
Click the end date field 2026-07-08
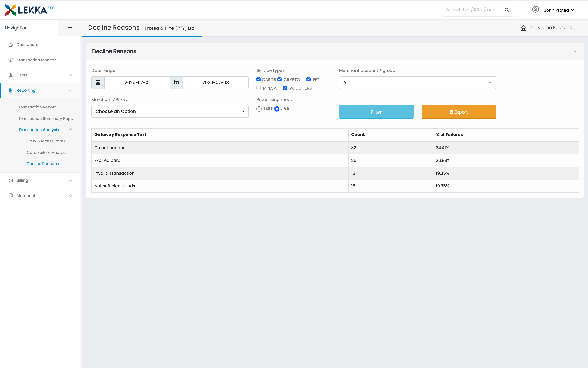pyautogui.click(x=216, y=82)
